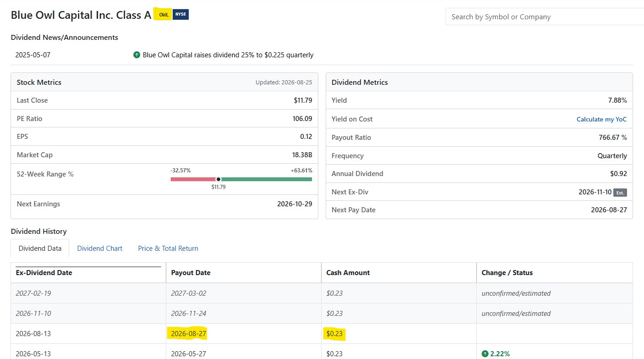
Task: Click the green up-arrow icon beside dividend news
Action: (136, 55)
